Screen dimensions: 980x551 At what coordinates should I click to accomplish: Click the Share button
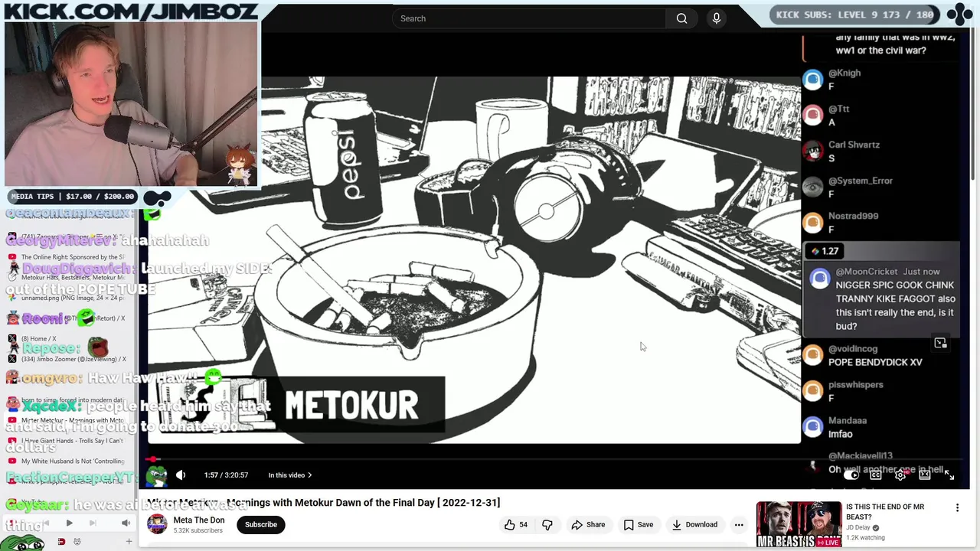tap(588, 524)
